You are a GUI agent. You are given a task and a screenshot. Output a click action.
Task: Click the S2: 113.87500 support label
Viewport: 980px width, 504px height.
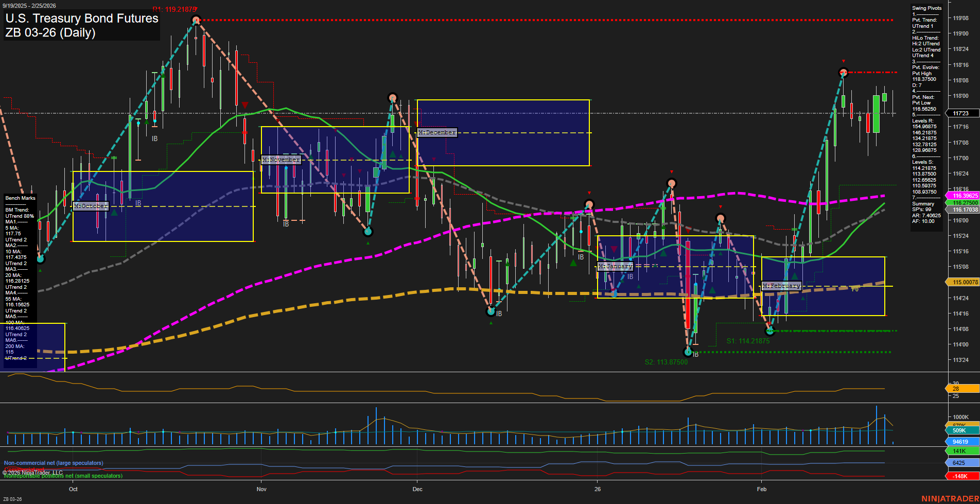666,362
